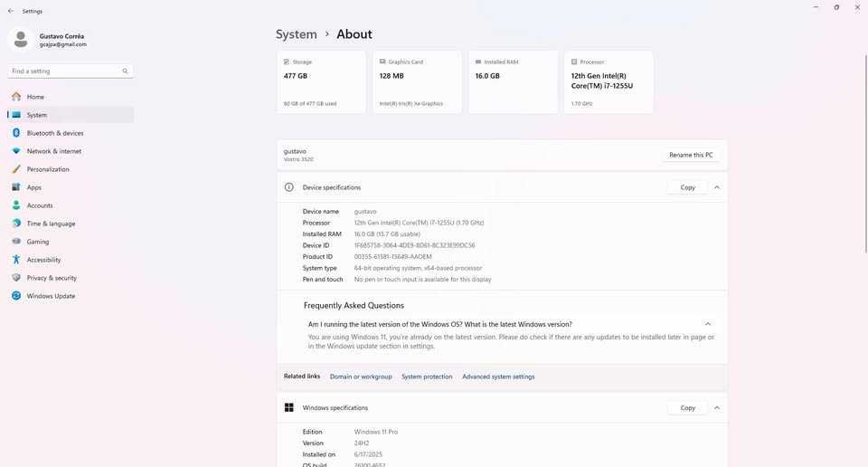Click the Processor card icon
The width and height of the screenshot is (868, 467).
point(574,62)
